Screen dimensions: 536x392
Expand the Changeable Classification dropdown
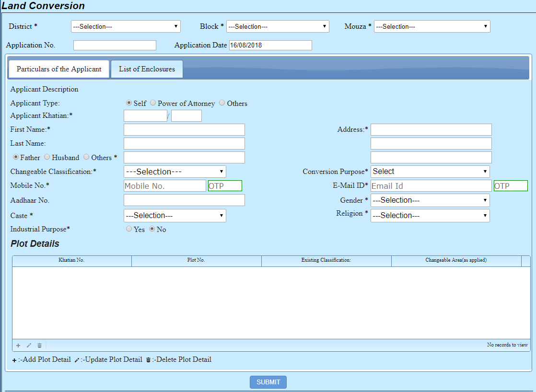point(175,172)
